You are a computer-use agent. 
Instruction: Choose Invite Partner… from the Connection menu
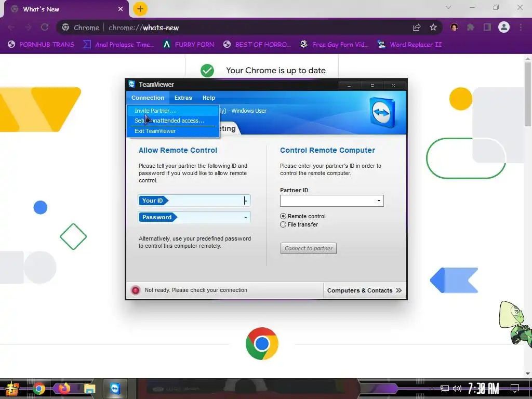tap(173, 111)
